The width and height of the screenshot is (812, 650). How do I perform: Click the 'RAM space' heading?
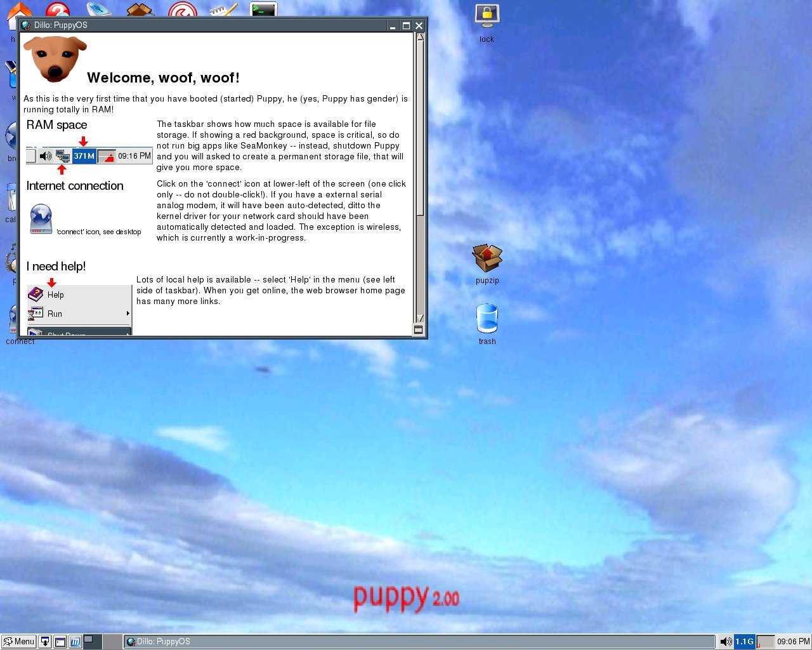(x=56, y=125)
